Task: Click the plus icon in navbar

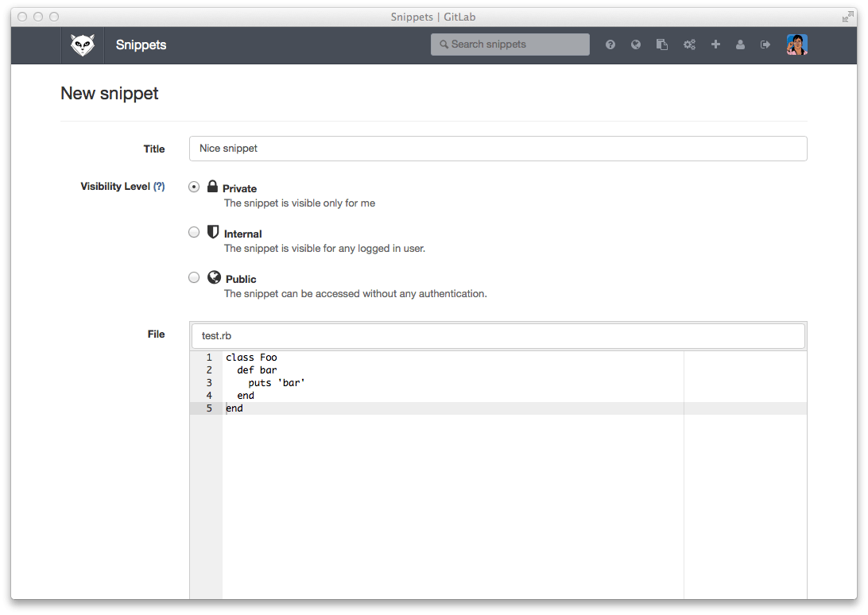Action: 715,45
